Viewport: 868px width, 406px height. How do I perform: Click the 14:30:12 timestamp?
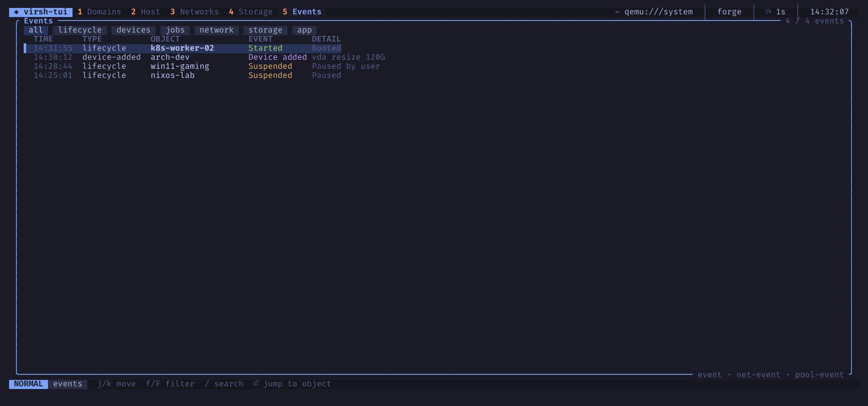tap(53, 57)
